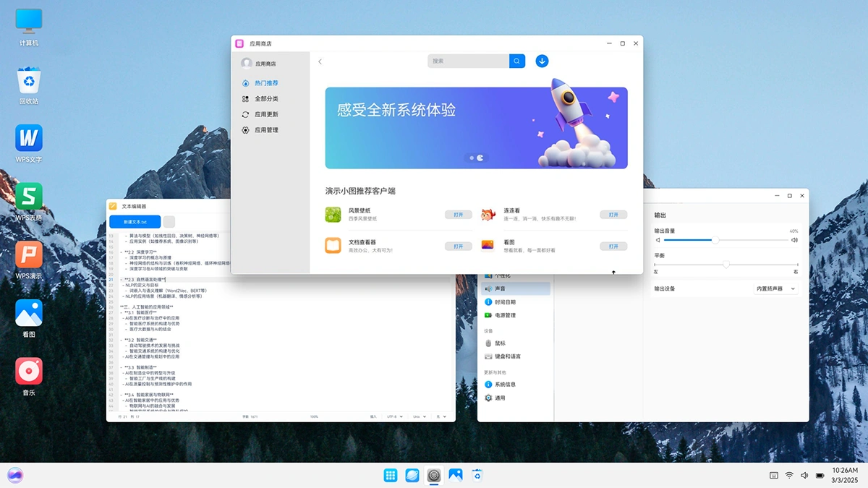Select 应用更新 in app store sidebar
The width and height of the screenshot is (868, 488).
pyautogui.click(x=266, y=114)
